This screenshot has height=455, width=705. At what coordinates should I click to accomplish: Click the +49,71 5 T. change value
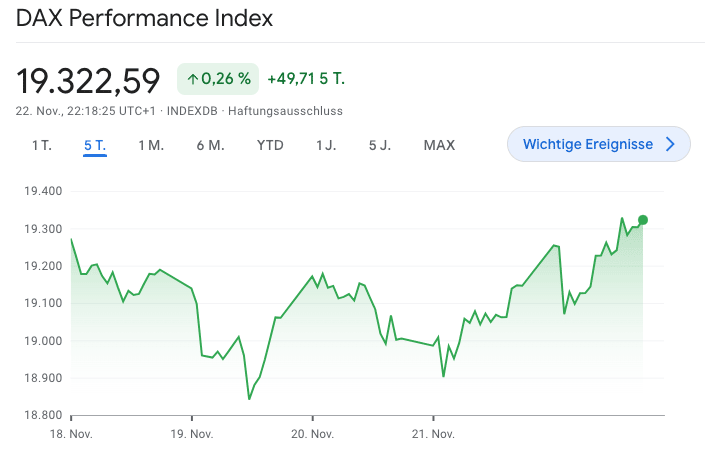click(306, 79)
